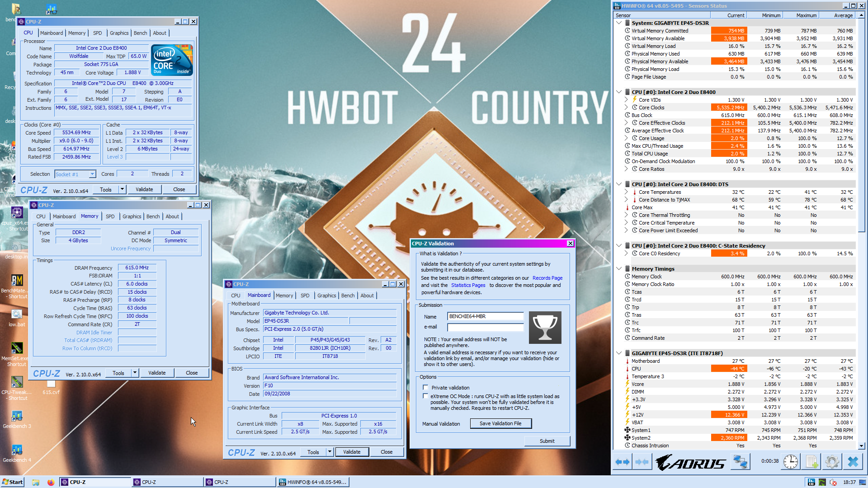Open Graphics tab in Memory CPU-Z window
Image resolution: width=868 pixels, height=488 pixels.
click(132, 216)
